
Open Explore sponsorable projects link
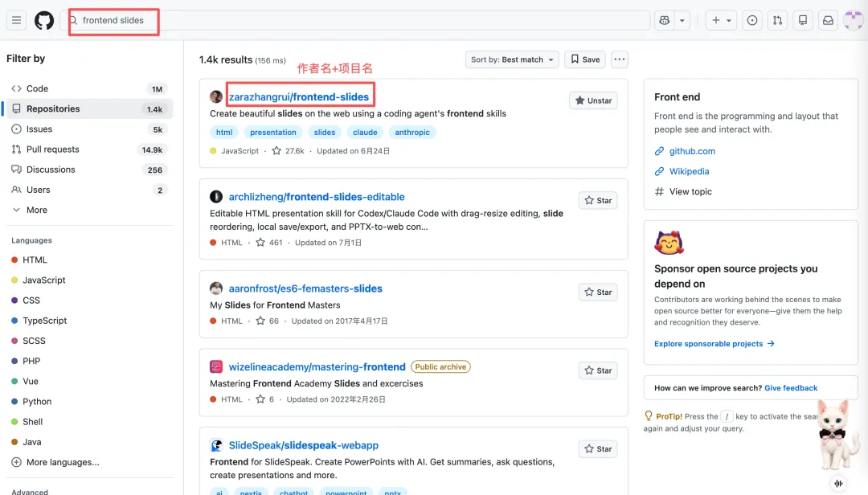[x=714, y=344]
